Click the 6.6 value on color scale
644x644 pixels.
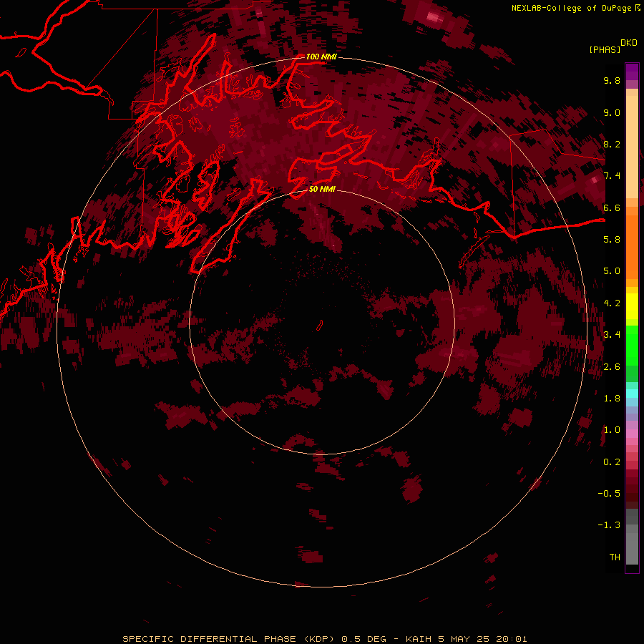[x=612, y=208]
